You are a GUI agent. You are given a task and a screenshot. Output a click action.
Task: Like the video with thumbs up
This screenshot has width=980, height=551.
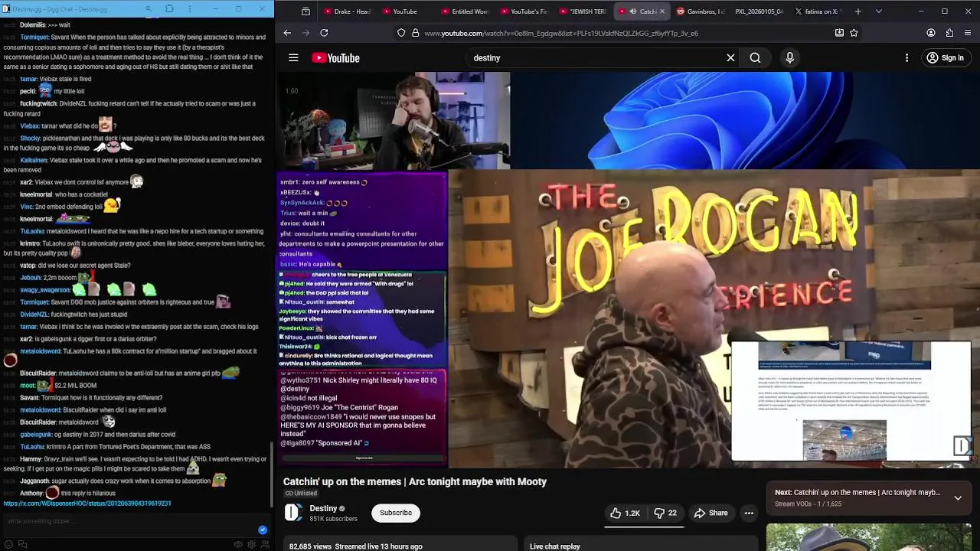(x=625, y=514)
